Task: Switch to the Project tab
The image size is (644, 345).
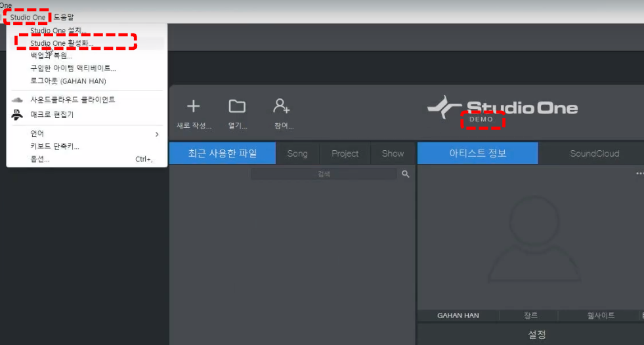Action: pyautogui.click(x=345, y=153)
